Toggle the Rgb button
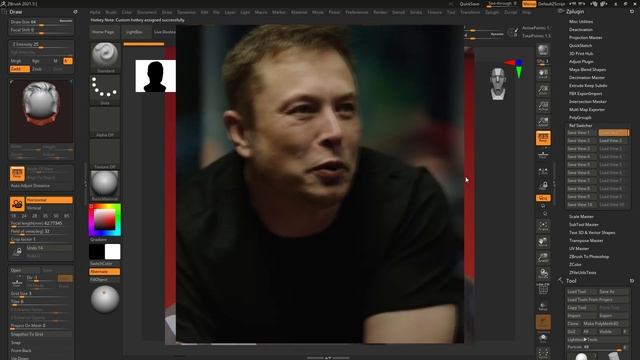This screenshot has height=360, width=640. click(x=36, y=61)
